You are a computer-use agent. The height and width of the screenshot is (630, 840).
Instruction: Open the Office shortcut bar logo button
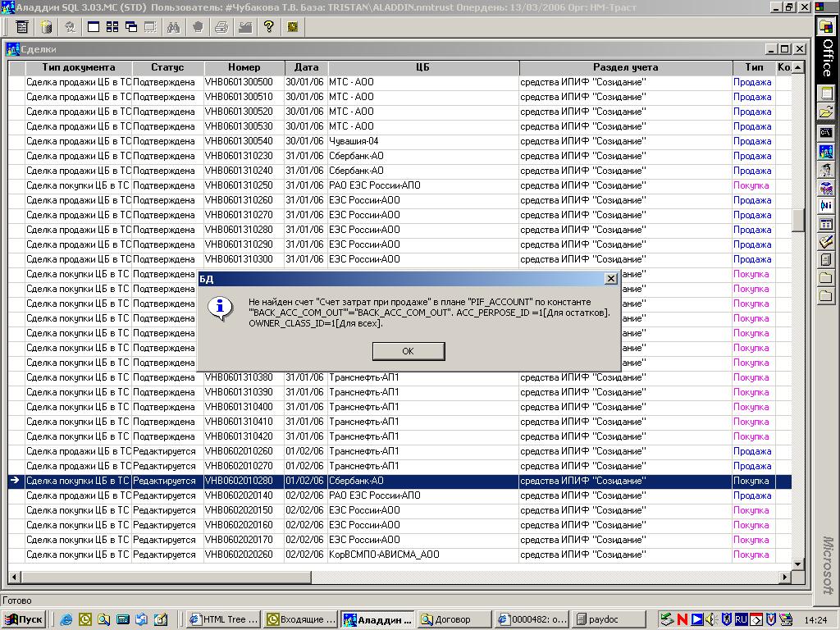(x=826, y=27)
